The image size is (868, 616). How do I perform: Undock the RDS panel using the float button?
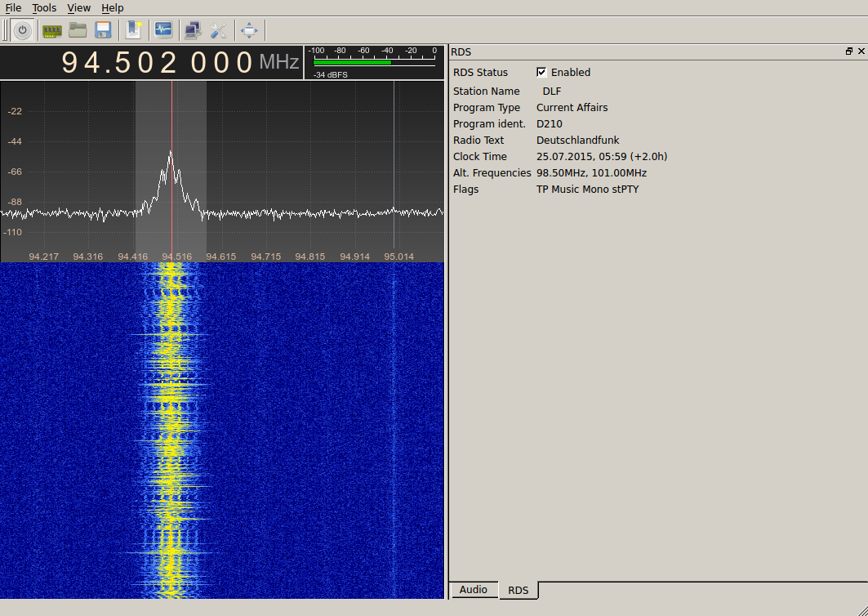point(849,51)
